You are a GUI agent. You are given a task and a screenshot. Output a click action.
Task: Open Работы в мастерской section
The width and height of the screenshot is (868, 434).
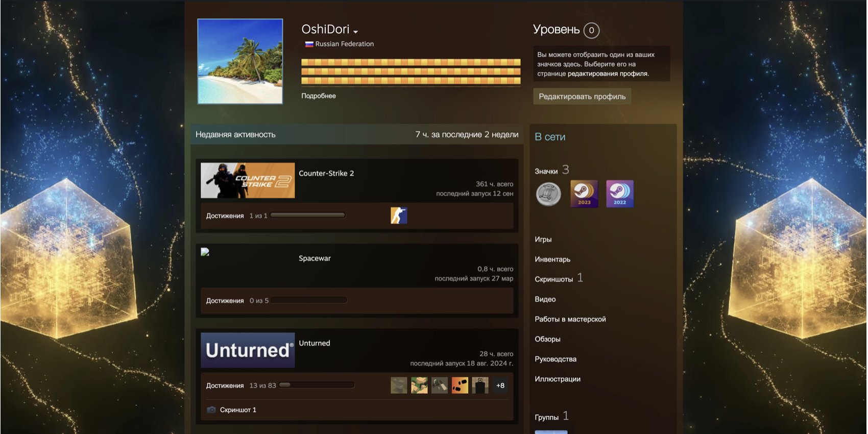tap(570, 319)
